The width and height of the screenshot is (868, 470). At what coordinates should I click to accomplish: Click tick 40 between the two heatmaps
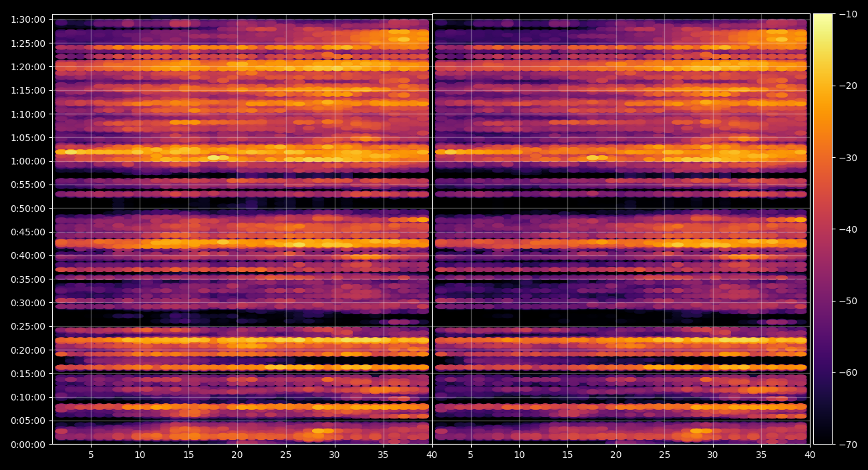432,455
